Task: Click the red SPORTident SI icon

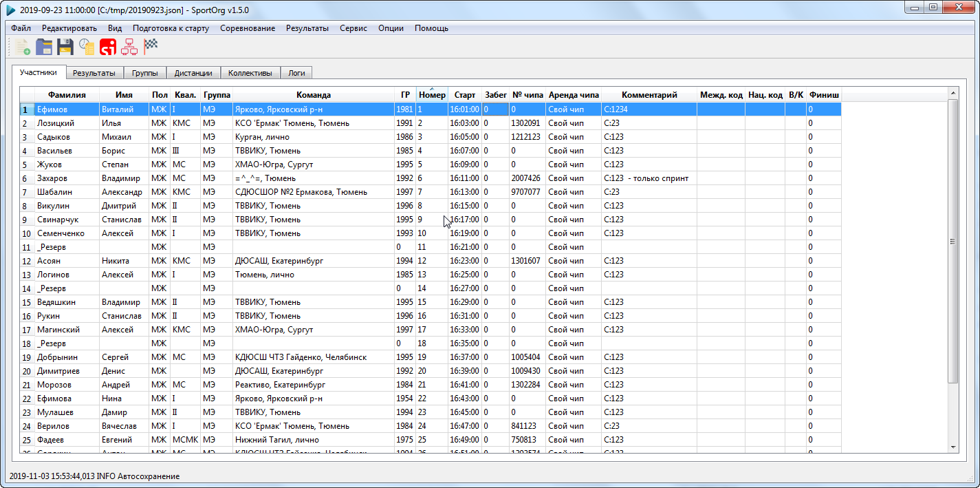Action: coord(108,46)
